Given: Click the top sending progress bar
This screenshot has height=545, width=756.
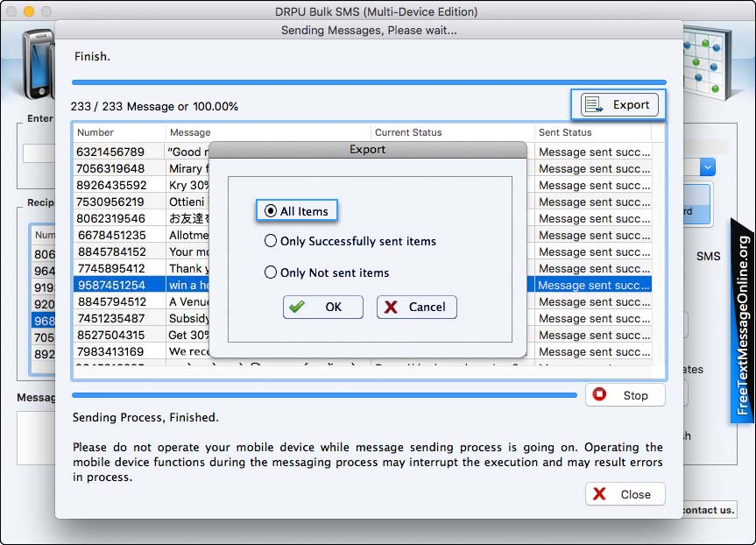Looking at the screenshot, I should click(x=369, y=82).
